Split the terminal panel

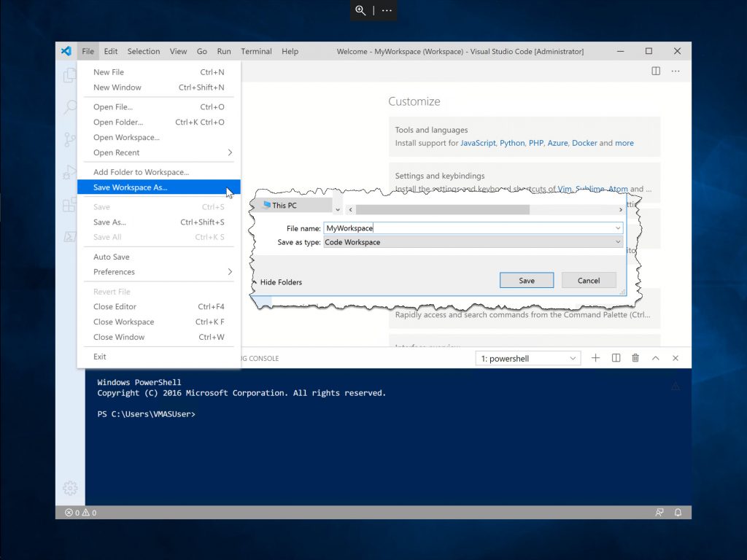(x=616, y=358)
